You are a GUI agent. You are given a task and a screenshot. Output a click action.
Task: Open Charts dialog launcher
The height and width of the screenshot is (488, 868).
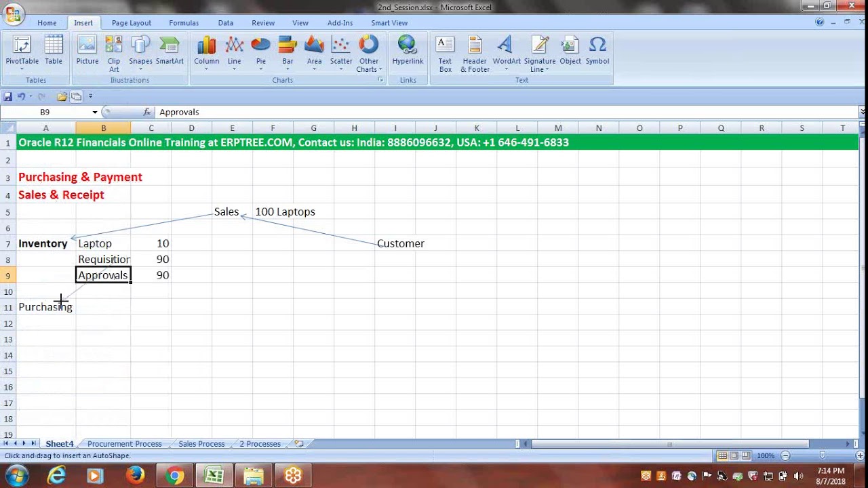[380, 80]
